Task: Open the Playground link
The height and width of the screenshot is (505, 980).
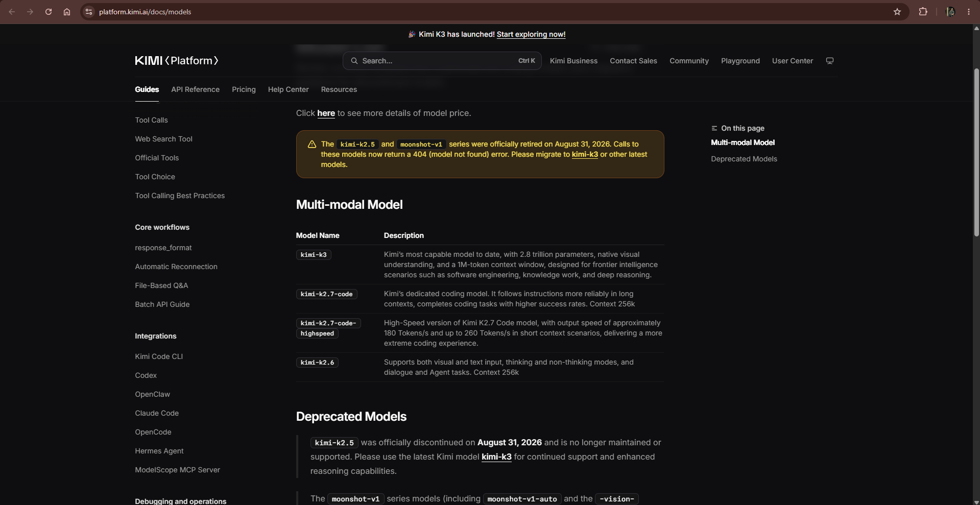Action: pyautogui.click(x=740, y=61)
